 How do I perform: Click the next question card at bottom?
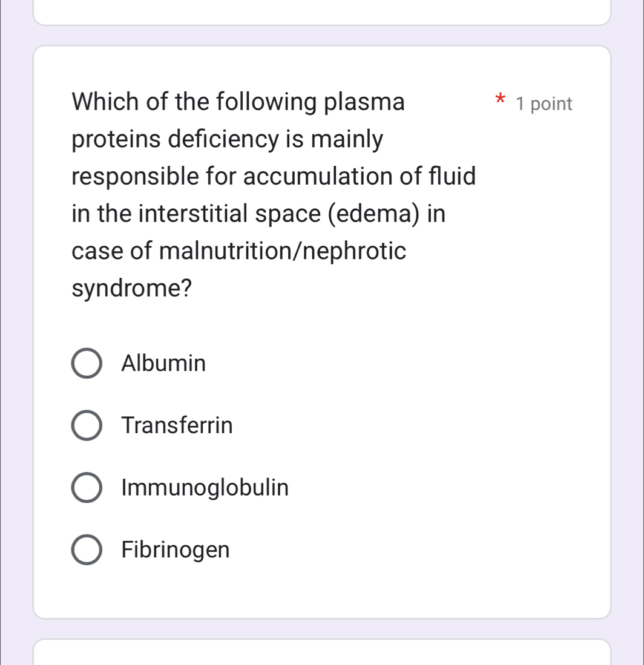pos(321,653)
